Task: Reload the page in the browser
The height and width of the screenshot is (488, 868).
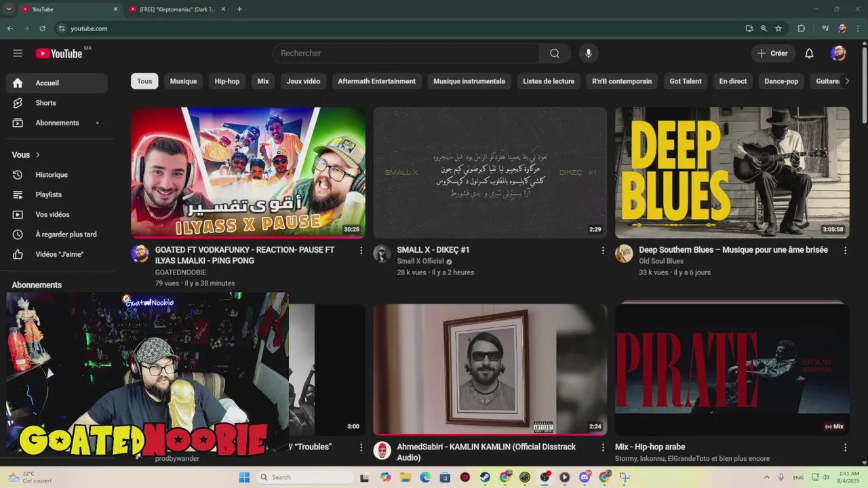Action: point(42,28)
